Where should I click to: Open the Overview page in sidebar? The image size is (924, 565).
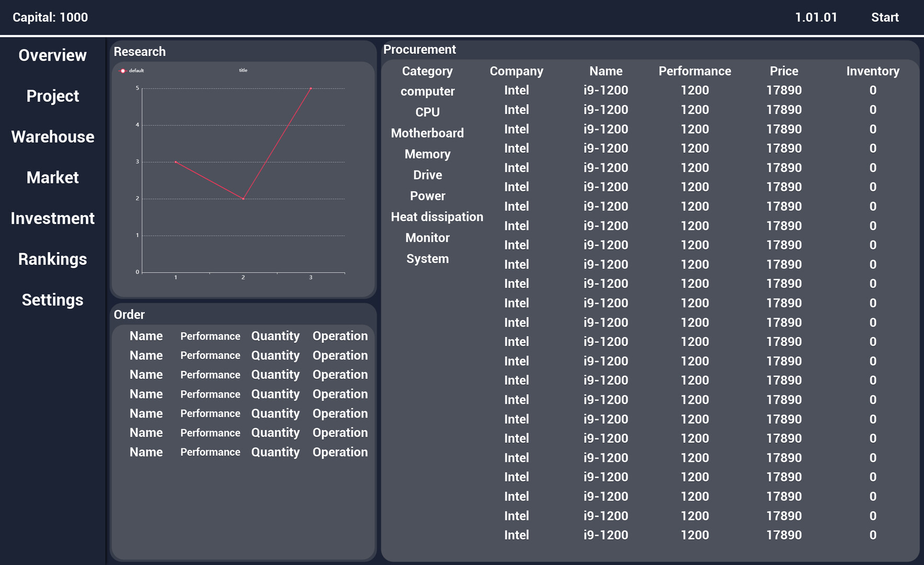52,55
